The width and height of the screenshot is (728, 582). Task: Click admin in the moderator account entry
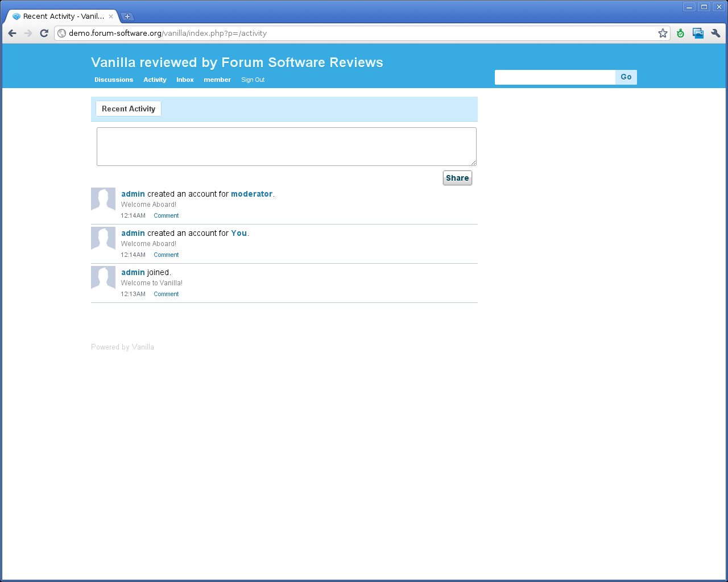pos(133,194)
